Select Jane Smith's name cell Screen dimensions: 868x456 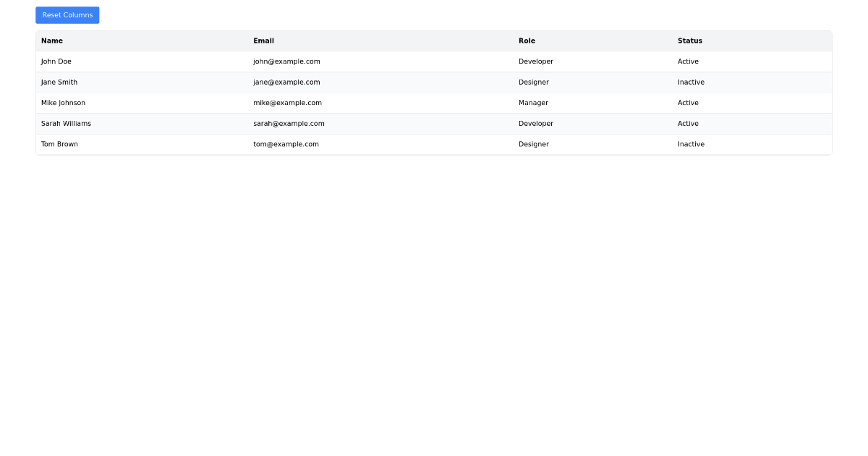[59, 82]
